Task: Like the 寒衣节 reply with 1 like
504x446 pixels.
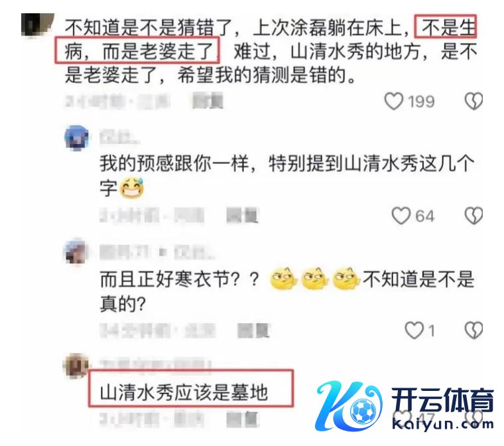Action: point(414,331)
